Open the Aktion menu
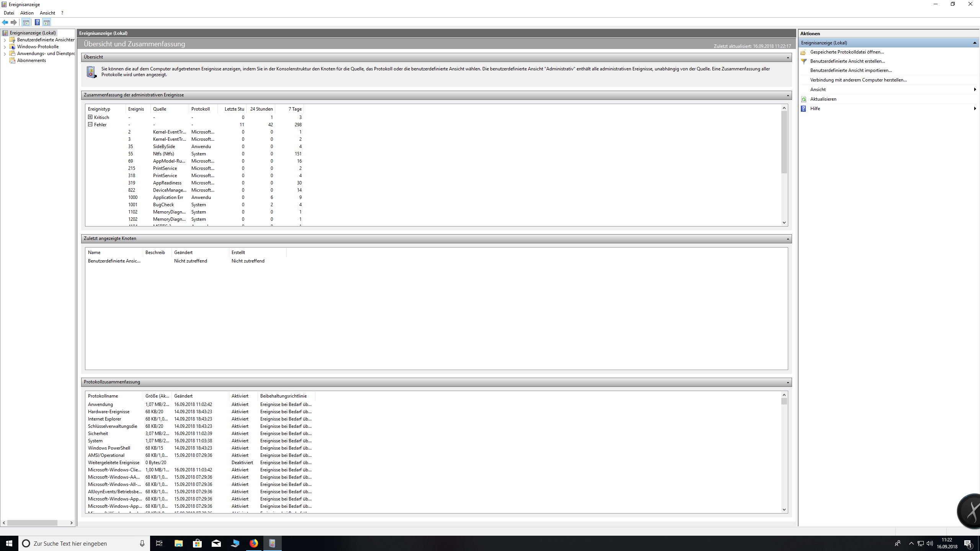Image resolution: width=980 pixels, height=551 pixels. click(x=27, y=13)
